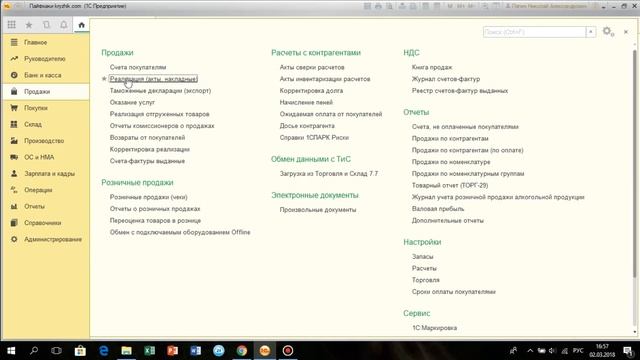Viewport: 640px width, 360px height.
Task: Open Ожидаемая оплата от покупателей
Action: pos(331,114)
